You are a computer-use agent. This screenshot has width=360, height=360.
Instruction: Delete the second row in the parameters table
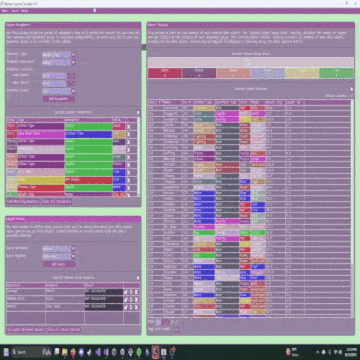pyautogui.click(x=128, y=134)
